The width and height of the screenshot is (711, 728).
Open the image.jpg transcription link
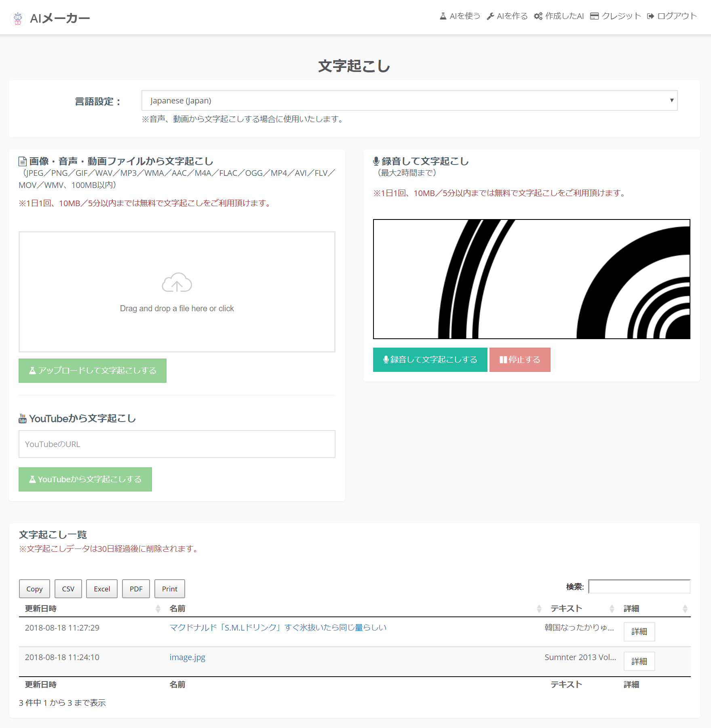coord(187,658)
